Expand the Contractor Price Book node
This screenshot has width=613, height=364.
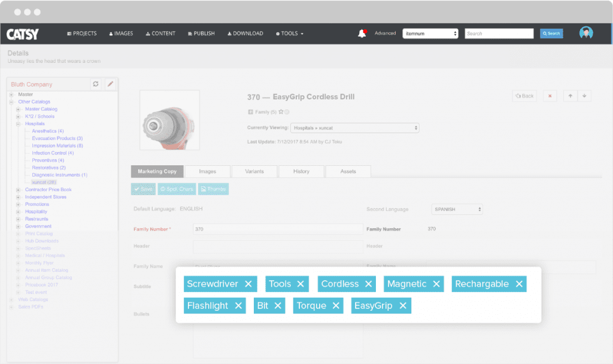tap(18, 190)
